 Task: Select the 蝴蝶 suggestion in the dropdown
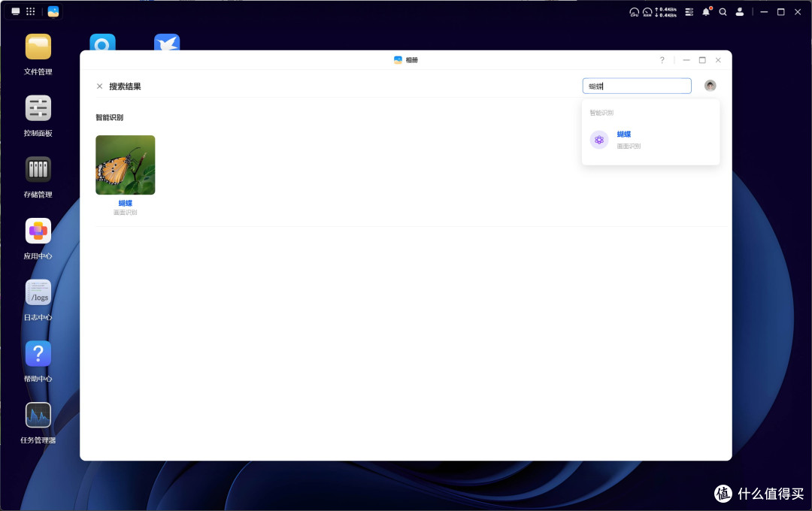coord(650,140)
